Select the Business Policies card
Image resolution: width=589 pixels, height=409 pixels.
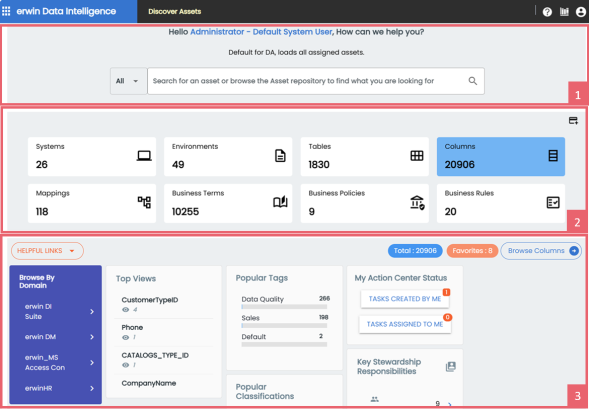pos(364,203)
